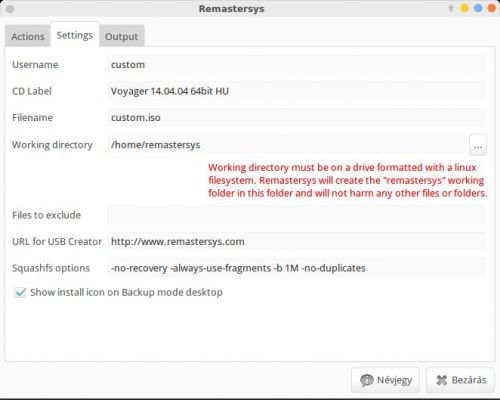Click the Username input field

[297, 65]
